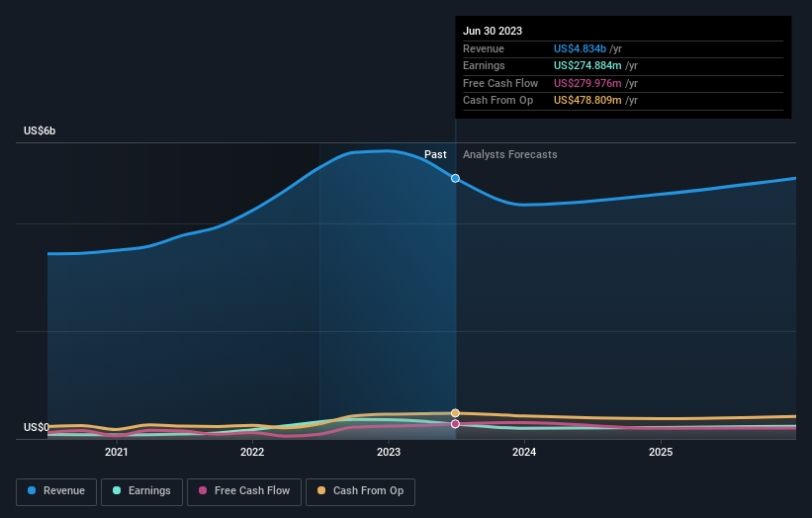Screen dimensions: 812x518
Task: Click the cash from op value US$478.809m
Action: pos(587,101)
